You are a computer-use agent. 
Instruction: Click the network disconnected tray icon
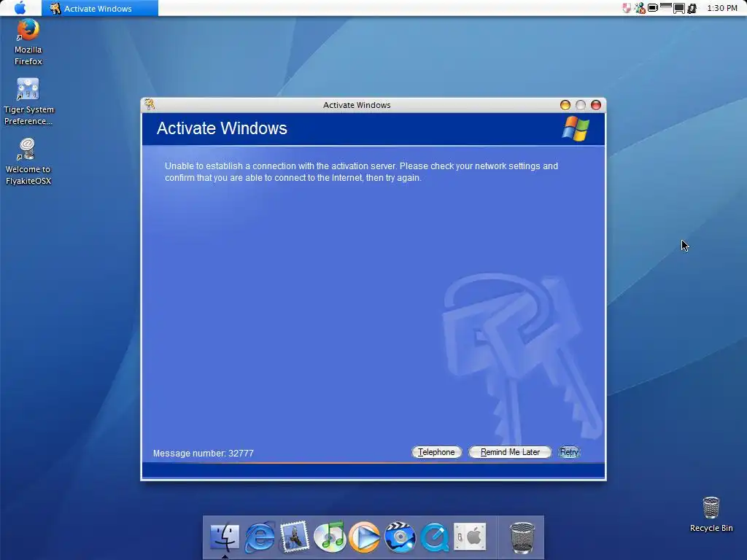(640, 8)
